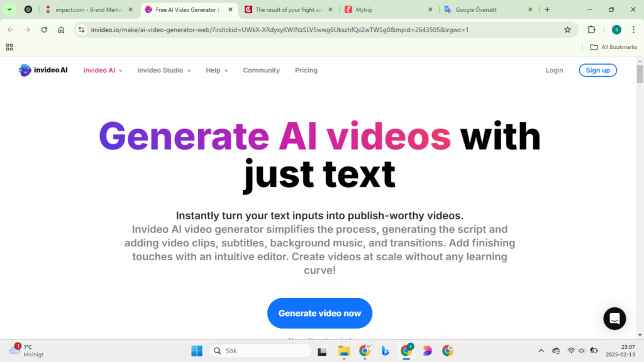Open File Explorer from taskbar
This screenshot has height=362, width=644.
click(344, 351)
